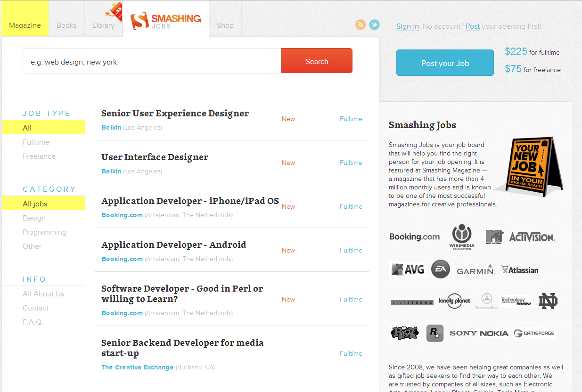Click the job search input field
The height and width of the screenshot is (392, 582).
click(x=152, y=61)
